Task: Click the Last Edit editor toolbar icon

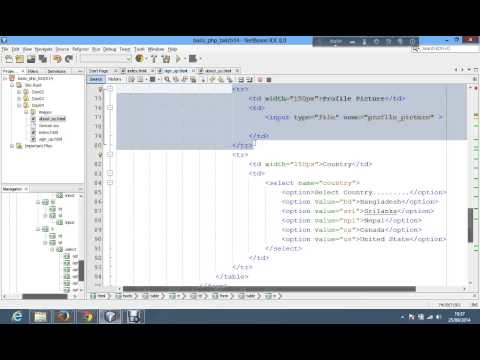Action: [x=132, y=79]
